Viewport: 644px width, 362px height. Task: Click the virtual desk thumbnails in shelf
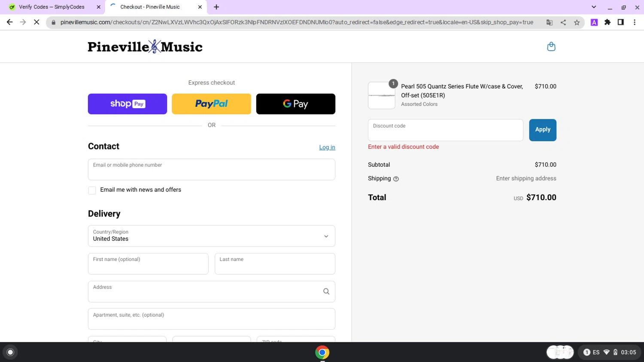click(x=560, y=353)
